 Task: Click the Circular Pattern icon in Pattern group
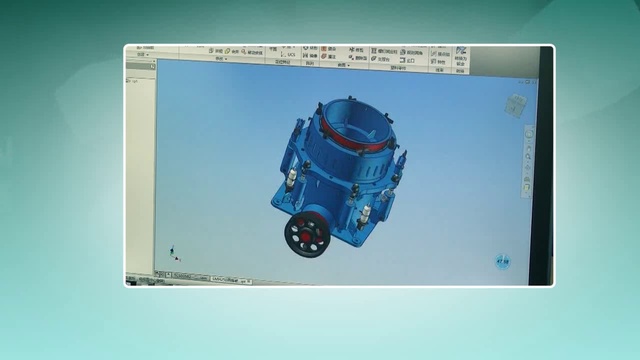click(x=306, y=48)
